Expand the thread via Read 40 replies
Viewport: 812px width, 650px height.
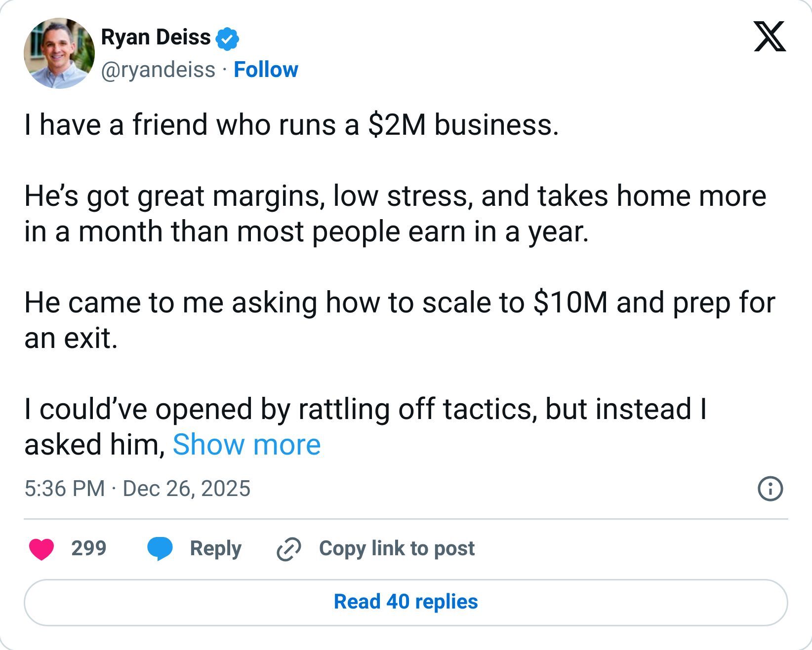pyautogui.click(x=406, y=602)
